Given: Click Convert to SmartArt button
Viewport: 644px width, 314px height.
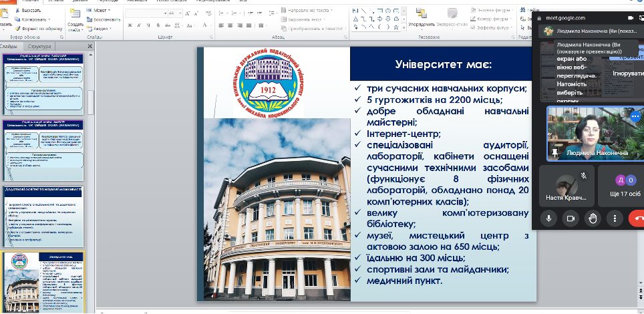Looking at the screenshot, I should pos(313,29).
